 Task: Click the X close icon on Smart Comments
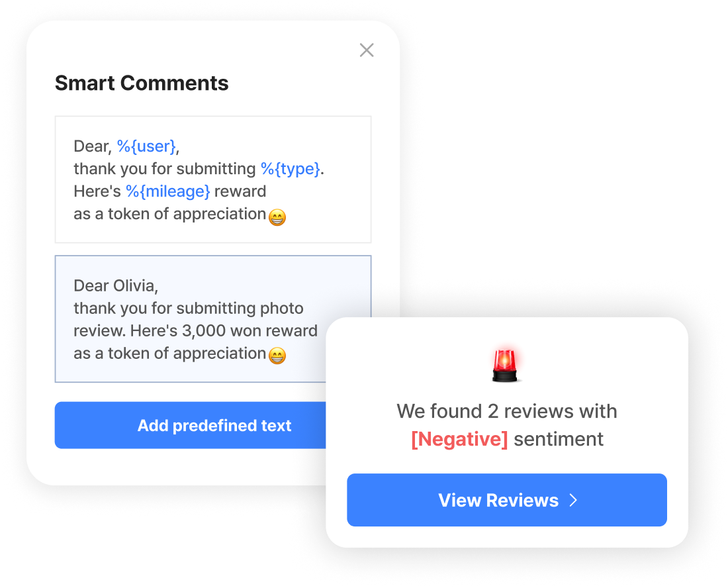coord(367,50)
